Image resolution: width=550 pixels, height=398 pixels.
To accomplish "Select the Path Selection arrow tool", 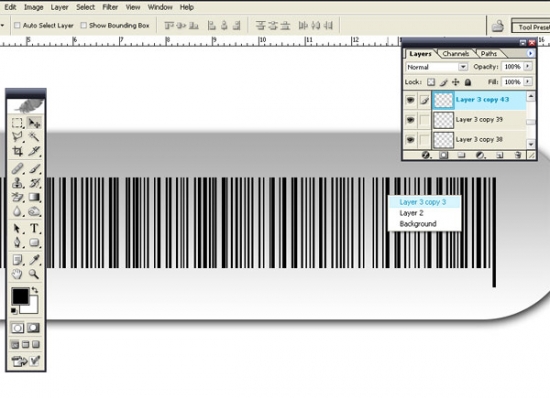I will [17, 228].
